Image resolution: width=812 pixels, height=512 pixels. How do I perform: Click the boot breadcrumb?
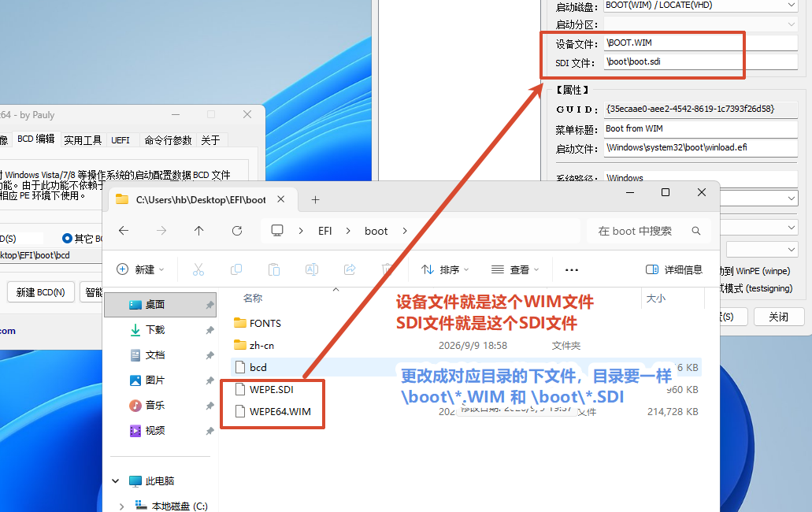(x=376, y=231)
